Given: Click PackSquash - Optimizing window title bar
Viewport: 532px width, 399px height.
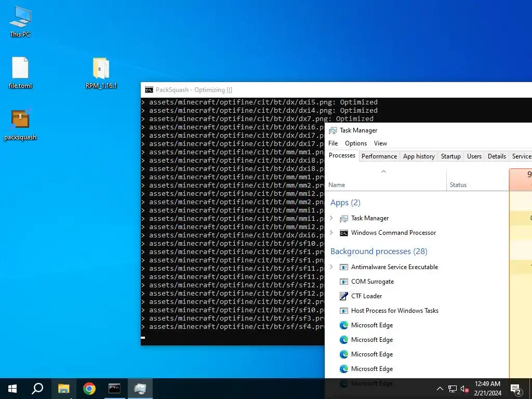Looking at the screenshot, I should click(336, 90).
